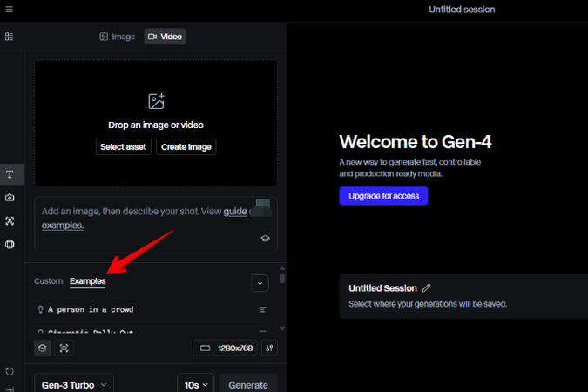Click the Create Image button
The height and width of the screenshot is (392, 588).
pyautogui.click(x=186, y=146)
